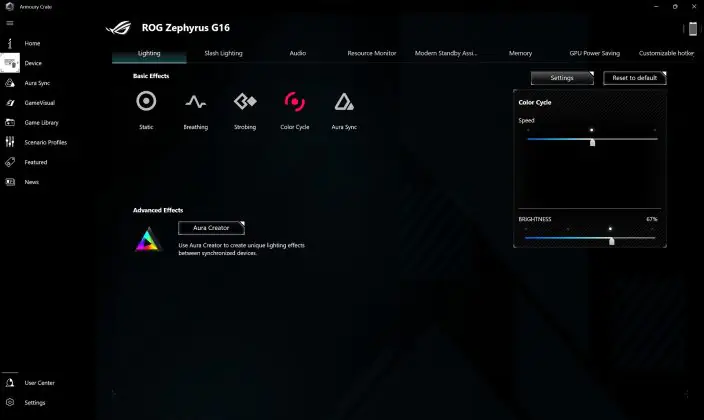Screen dimensions: 704x420
Task: Select the Static lighting effect
Action: [146, 102]
